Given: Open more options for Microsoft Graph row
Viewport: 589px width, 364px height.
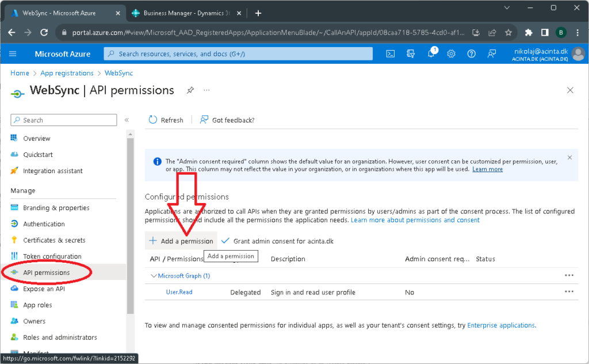Looking at the screenshot, I should pyautogui.click(x=569, y=275).
